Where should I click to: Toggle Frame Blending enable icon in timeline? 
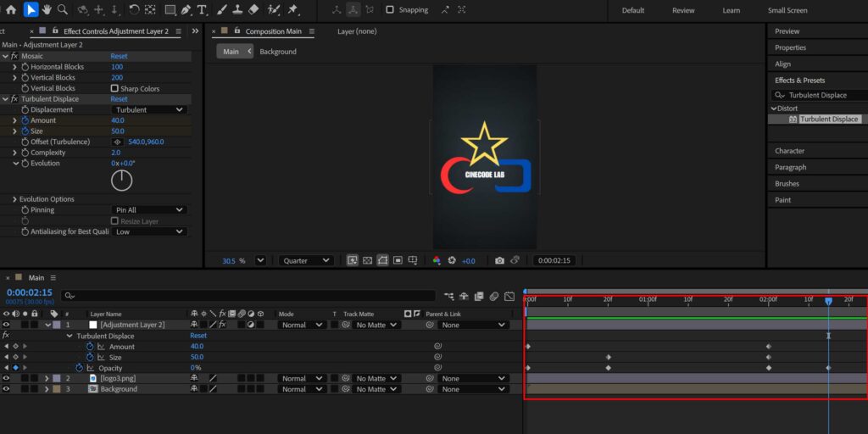pyautogui.click(x=480, y=297)
